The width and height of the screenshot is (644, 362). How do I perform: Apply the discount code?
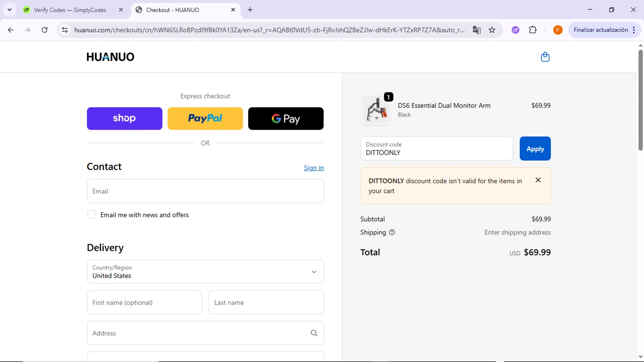[535, 149]
